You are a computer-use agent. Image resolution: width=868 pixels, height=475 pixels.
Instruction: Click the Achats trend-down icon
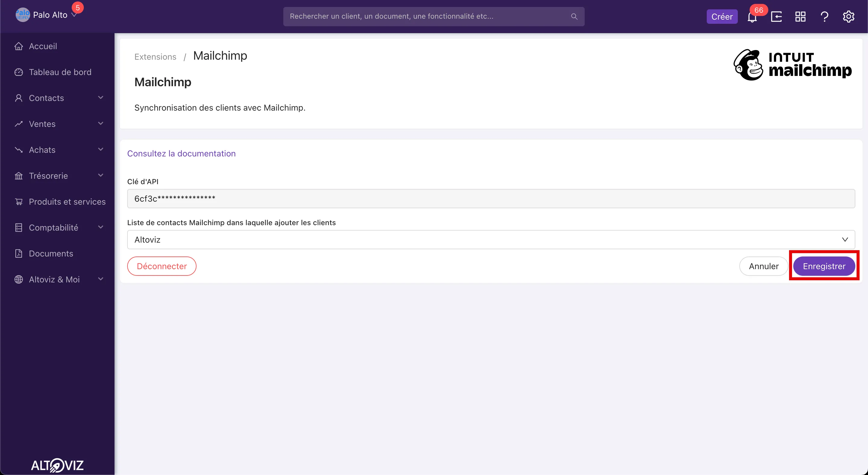click(19, 150)
